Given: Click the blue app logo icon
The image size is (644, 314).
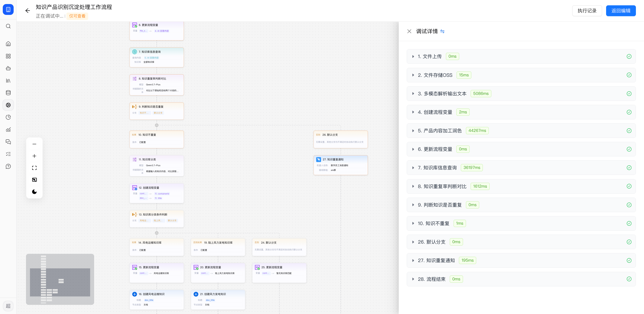Looking at the screenshot, I should pos(8,10).
